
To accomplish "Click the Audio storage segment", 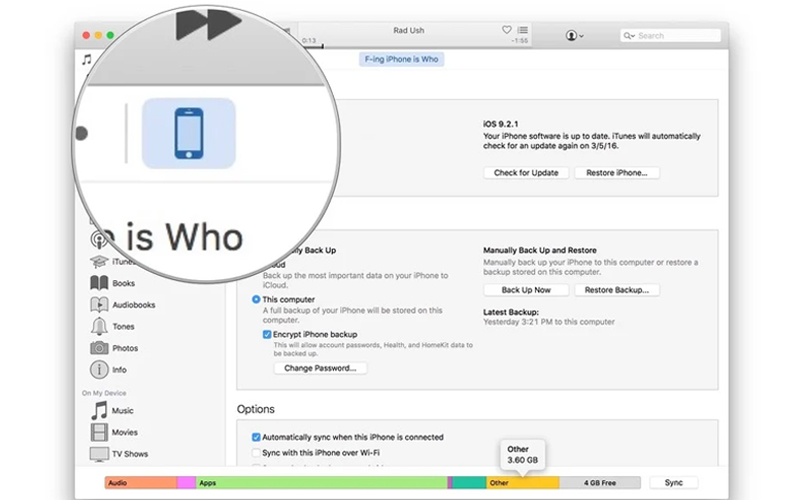I will tap(141, 483).
